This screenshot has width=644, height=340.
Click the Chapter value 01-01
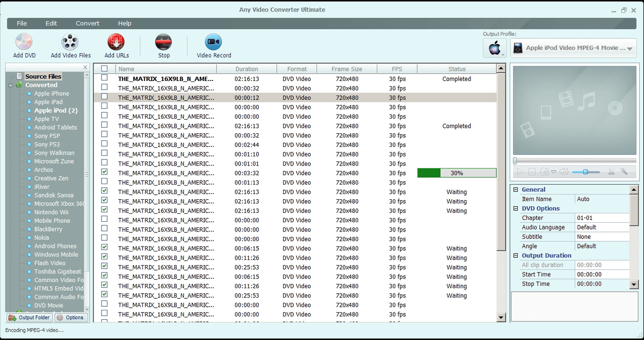pyautogui.click(x=602, y=218)
